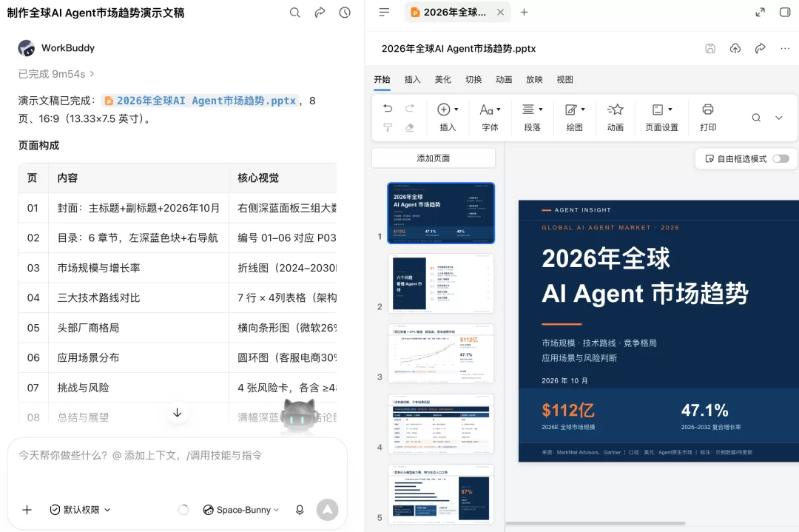Click the slide's horizontal scrollbar
Screen dimensions: 799x532
pos(595,523)
